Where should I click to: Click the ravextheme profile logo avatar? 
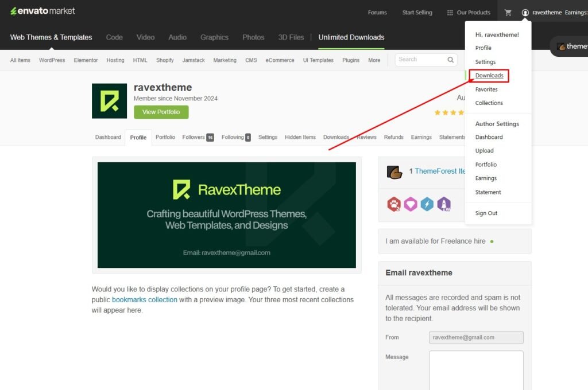click(x=109, y=101)
